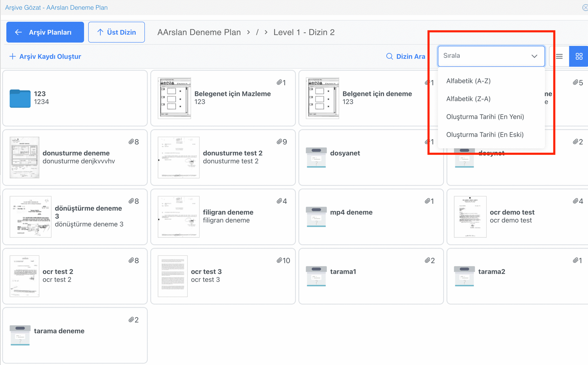
Task: Click the Üst Dizin button
Action: pos(116,32)
